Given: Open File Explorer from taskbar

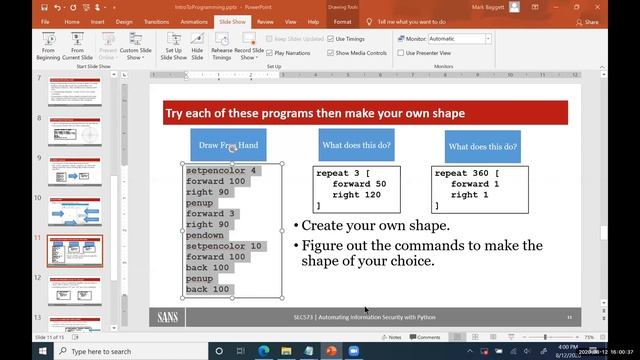Looking at the screenshot, I should click(286, 351).
